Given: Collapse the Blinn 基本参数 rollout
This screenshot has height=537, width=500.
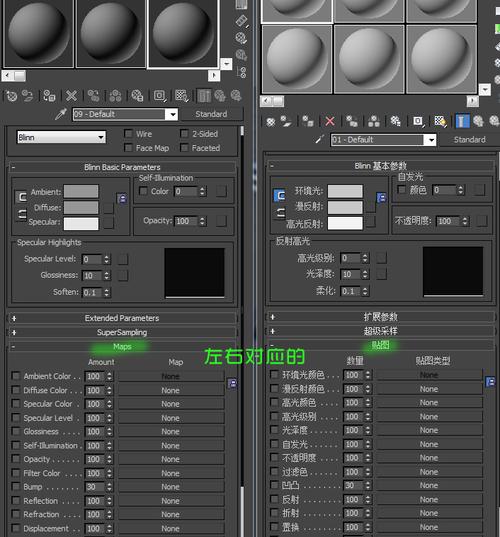Looking at the screenshot, I should (x=381, y=166).
